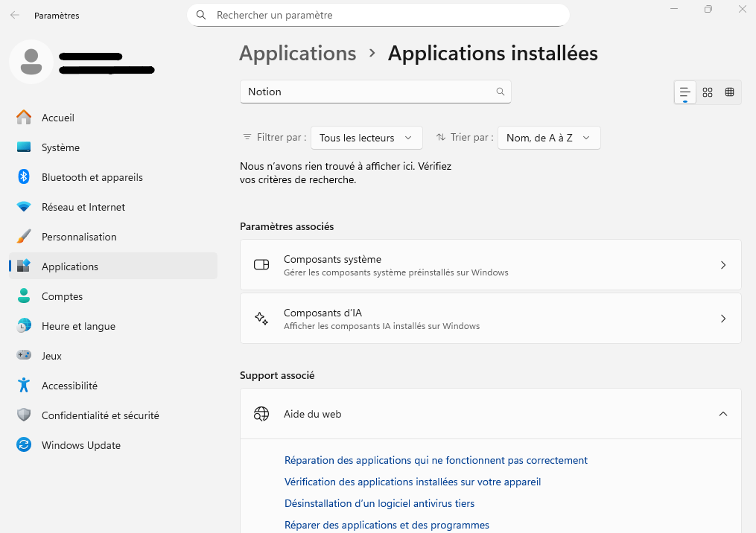756x533 pixels.
Task: Click the magnifier icon in Notion search box
Action: point(501,92)
